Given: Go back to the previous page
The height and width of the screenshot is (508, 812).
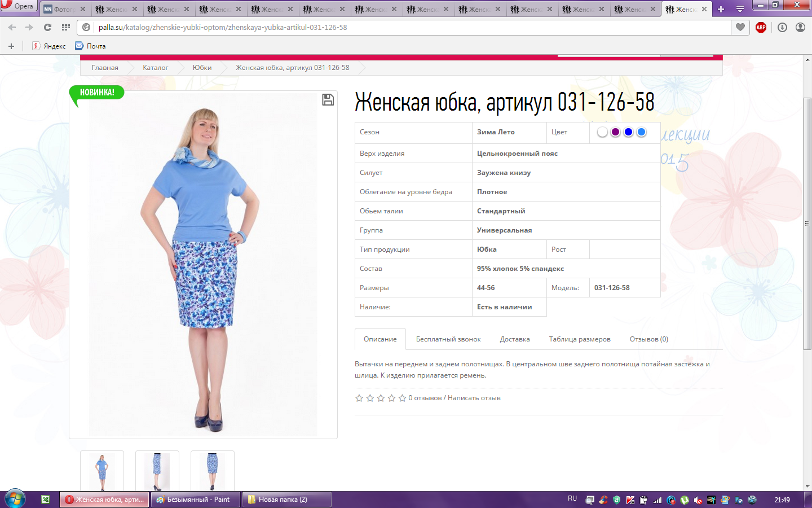Looking at the screenshot, I should point(12,27).
